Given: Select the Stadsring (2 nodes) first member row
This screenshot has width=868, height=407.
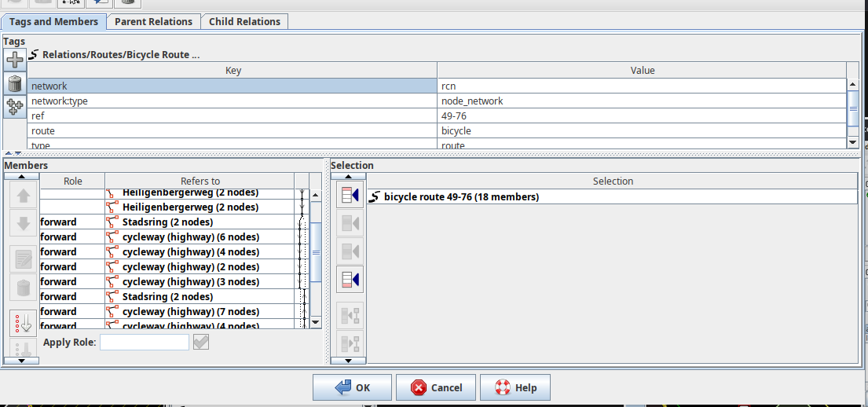Looking at the screenshot, I should [x=167, y=222].
